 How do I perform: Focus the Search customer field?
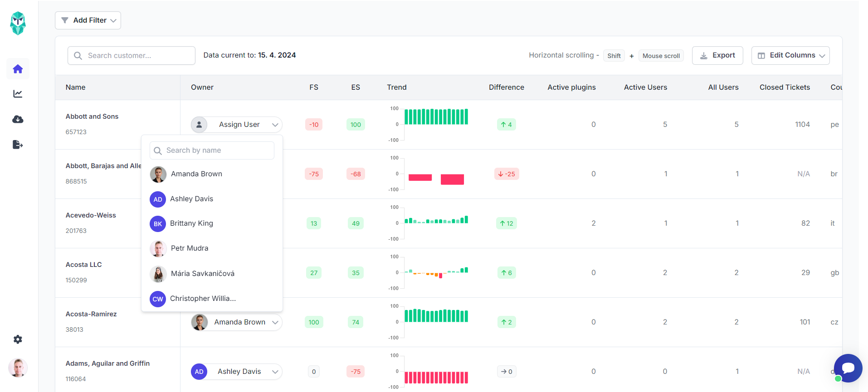(132, 56)
